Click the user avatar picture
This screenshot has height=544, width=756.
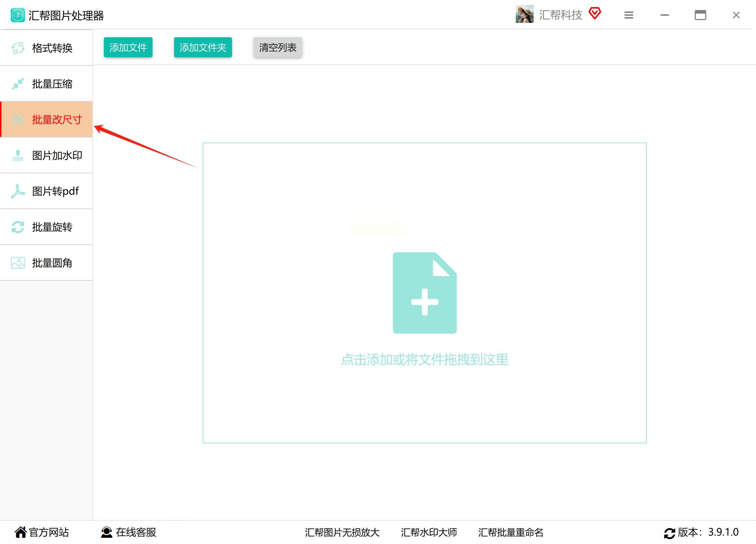click(524, 14)
